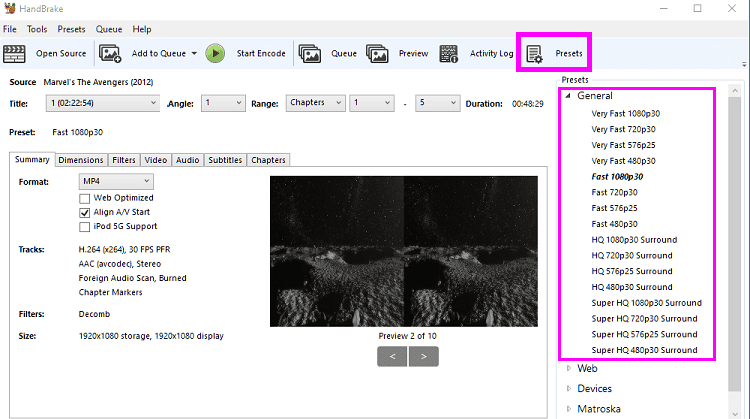Switch to the Chapters tab

[x=268, y=160]
